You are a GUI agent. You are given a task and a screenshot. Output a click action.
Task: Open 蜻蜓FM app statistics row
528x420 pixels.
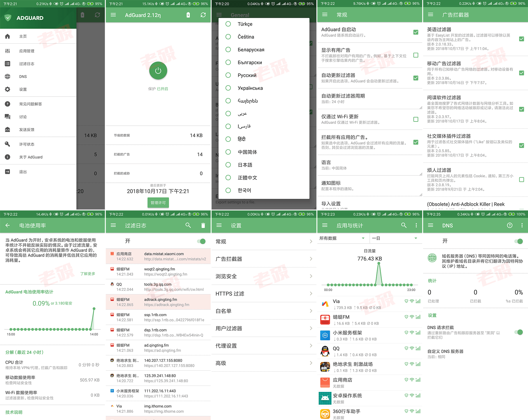(x=369, y=320)
